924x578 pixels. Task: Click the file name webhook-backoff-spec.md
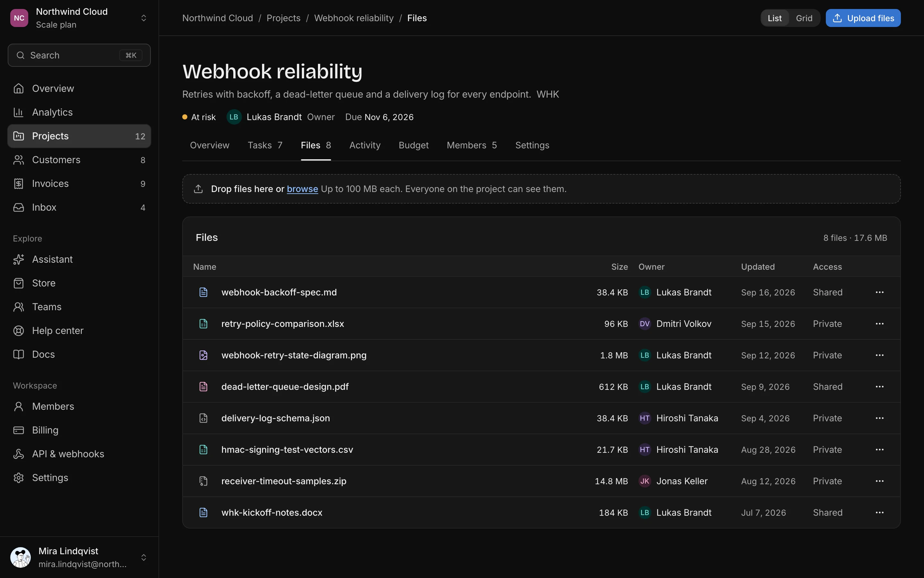click(x=279, y=292)
